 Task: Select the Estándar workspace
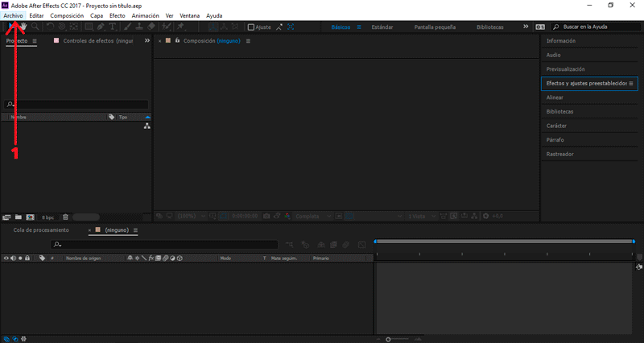coord(377,27)
